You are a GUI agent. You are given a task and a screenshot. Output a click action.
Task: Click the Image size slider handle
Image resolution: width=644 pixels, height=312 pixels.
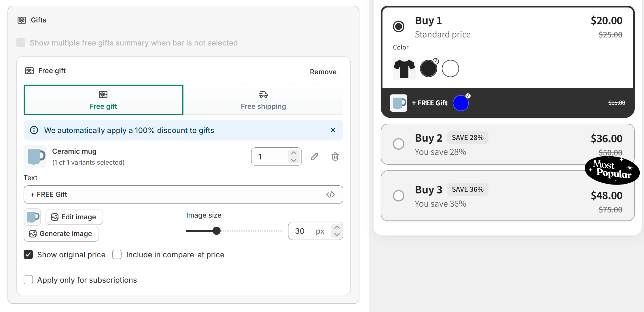(217, 231)
